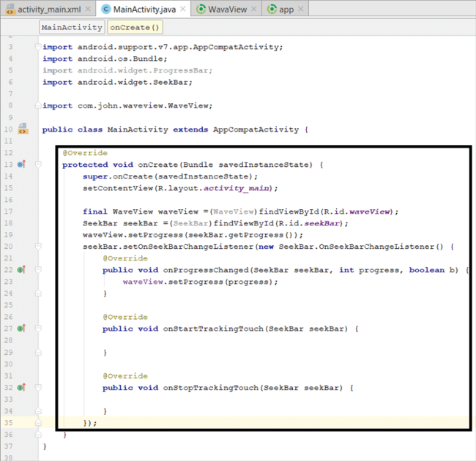This screenshot has height=461, width=476.
Task: Fold the onStartTrackingTouch method body
Action: (x=37, y=329)
